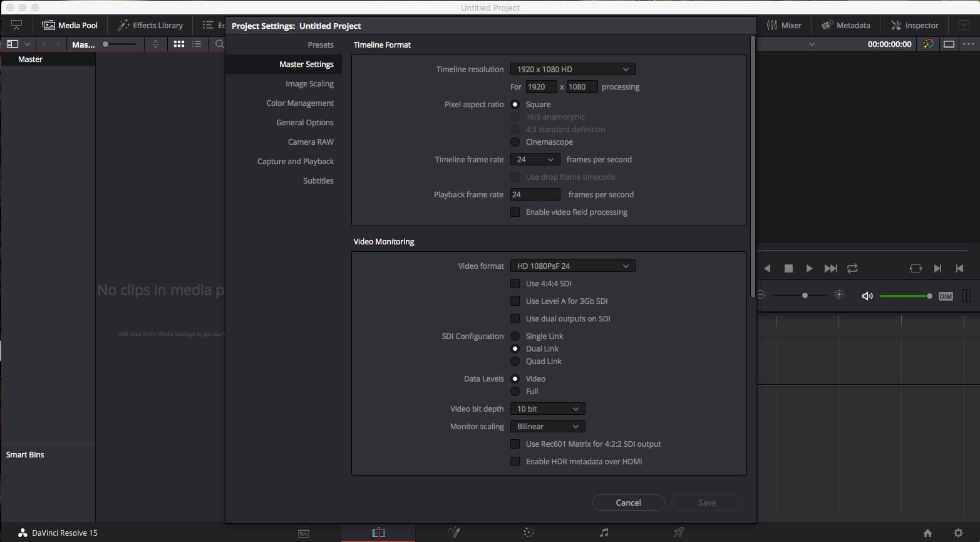Screen dimensions: 980x542
Task: Select Full data levels
Action: (515, 391)
